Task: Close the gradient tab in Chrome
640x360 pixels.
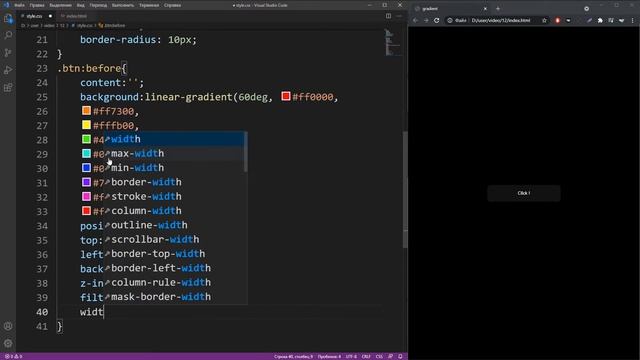Action: (x=485, y=9)
